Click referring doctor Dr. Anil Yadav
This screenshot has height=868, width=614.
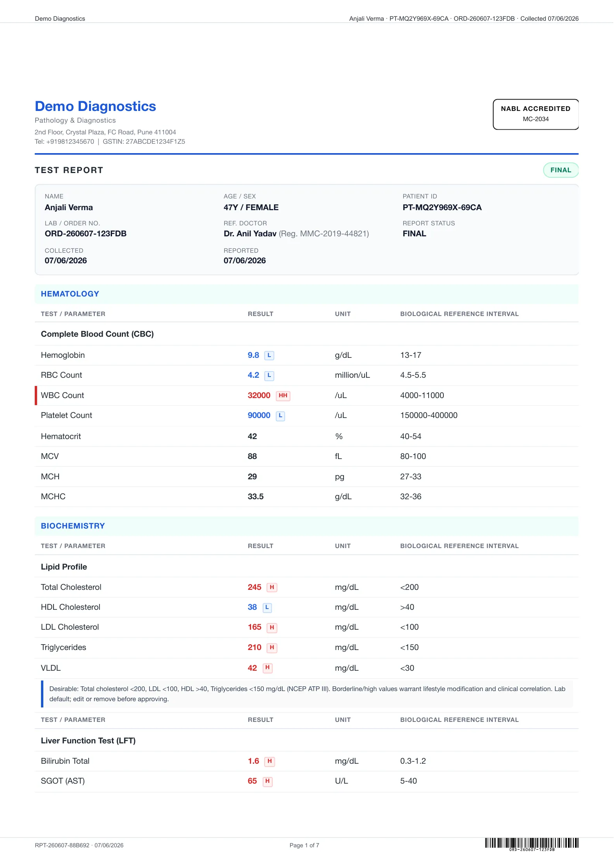point(250,234)
